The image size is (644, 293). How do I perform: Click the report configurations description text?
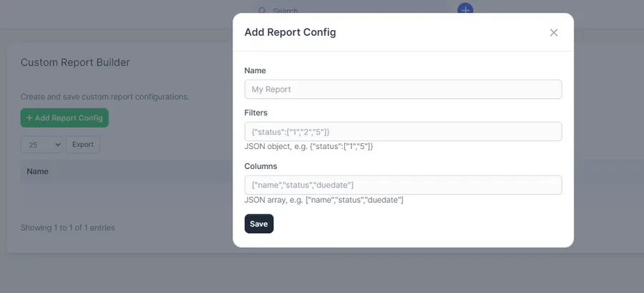coord(104,97)
